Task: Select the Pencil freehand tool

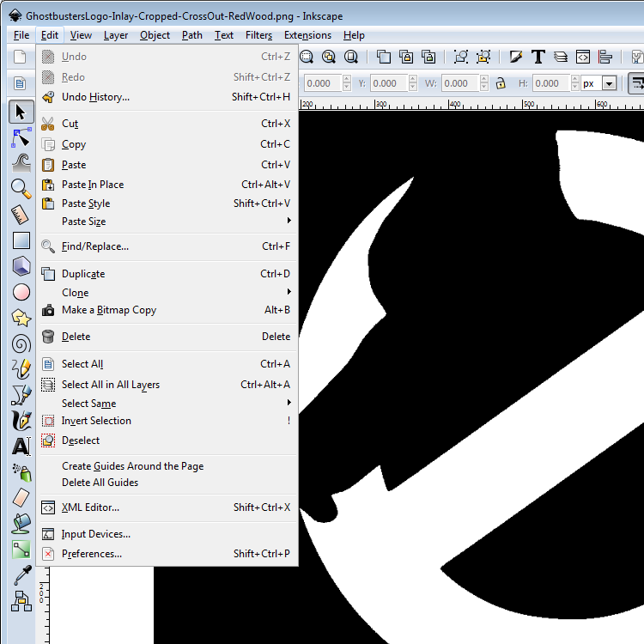Action: point(21,369)
